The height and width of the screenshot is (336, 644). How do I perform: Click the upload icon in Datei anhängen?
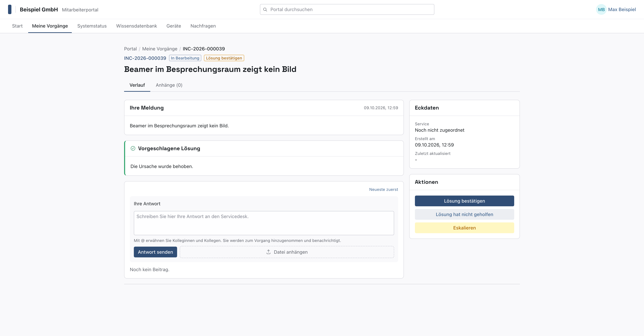pyautogui.click(x=269, y=252)
